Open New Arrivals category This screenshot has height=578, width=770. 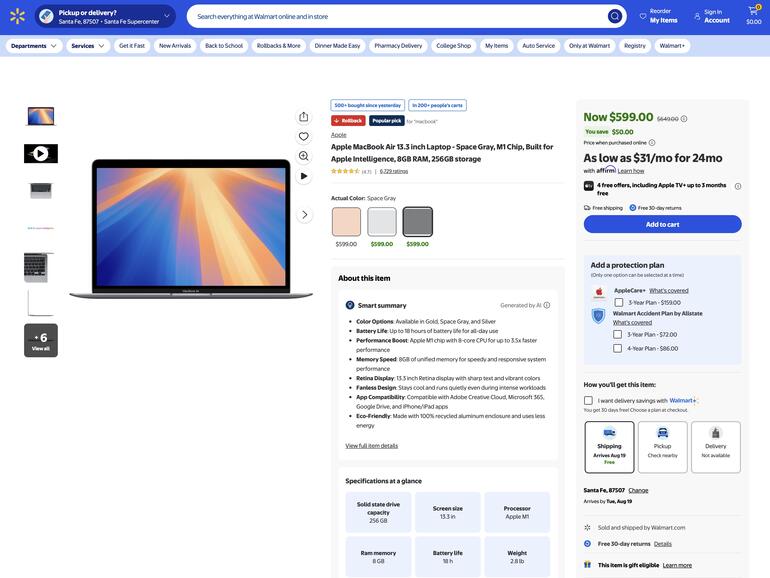(175, 46)
